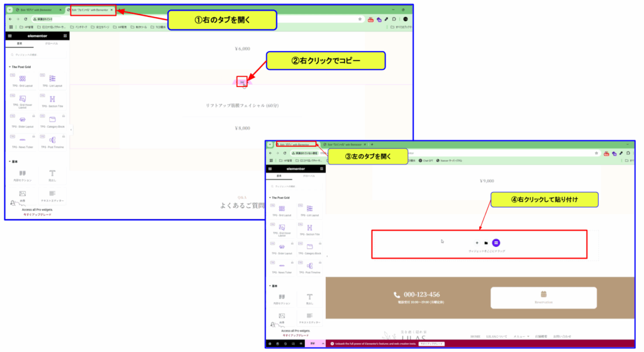Select TPG - Slider Layout widget in upper window

[23, 122]
